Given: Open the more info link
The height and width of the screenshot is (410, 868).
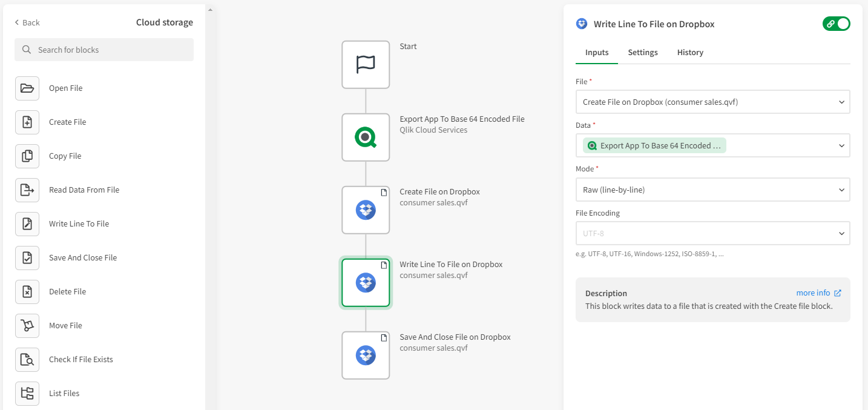Looking at the screenshot, I should pos(818,293).
